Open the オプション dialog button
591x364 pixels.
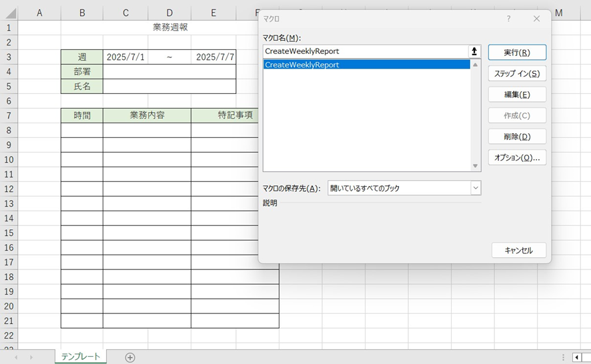pos(517,158)
